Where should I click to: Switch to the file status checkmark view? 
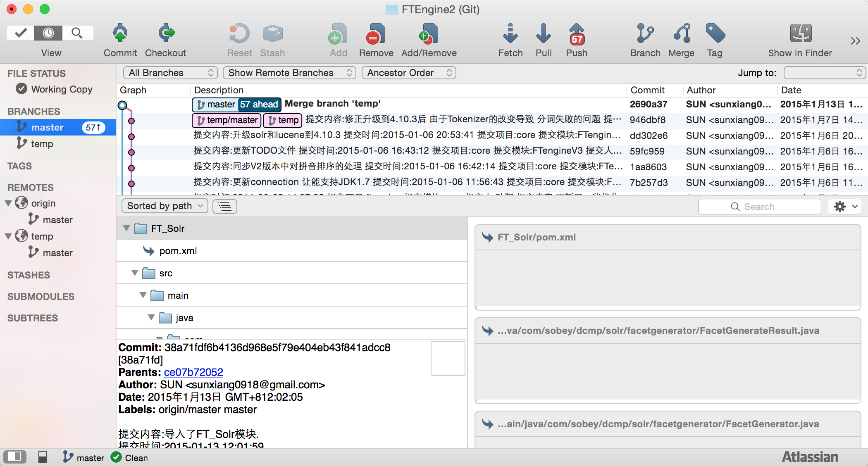click(x=21, y=33)
